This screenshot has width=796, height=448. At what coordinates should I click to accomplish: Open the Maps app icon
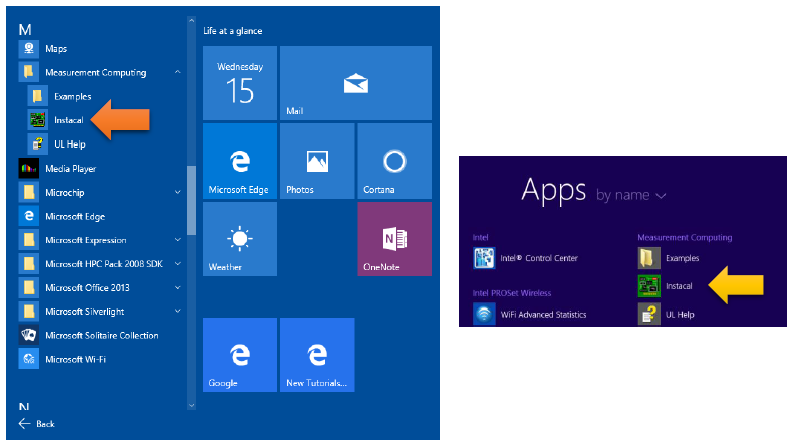click(28, 49)
